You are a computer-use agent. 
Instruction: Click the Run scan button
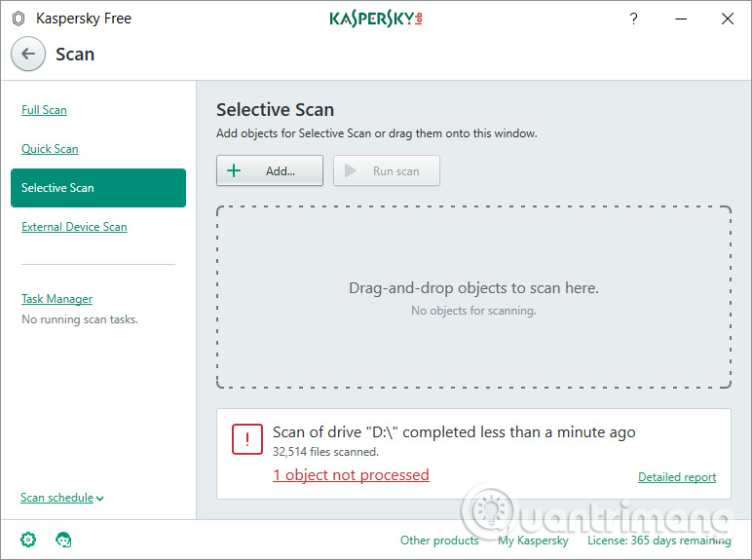[x=387, y=170]
